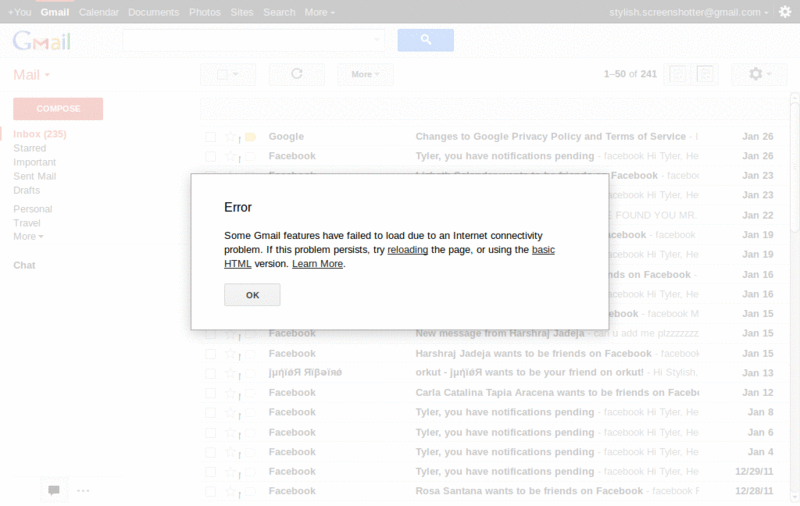Open Inbox (235) folder
This screenshot has width=800, height=506.
[40, 134]
